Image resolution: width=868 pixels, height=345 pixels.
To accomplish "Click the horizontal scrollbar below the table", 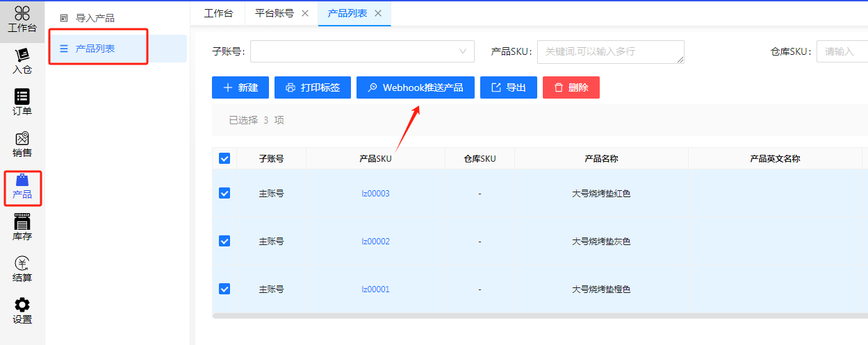I will (539, 315).
